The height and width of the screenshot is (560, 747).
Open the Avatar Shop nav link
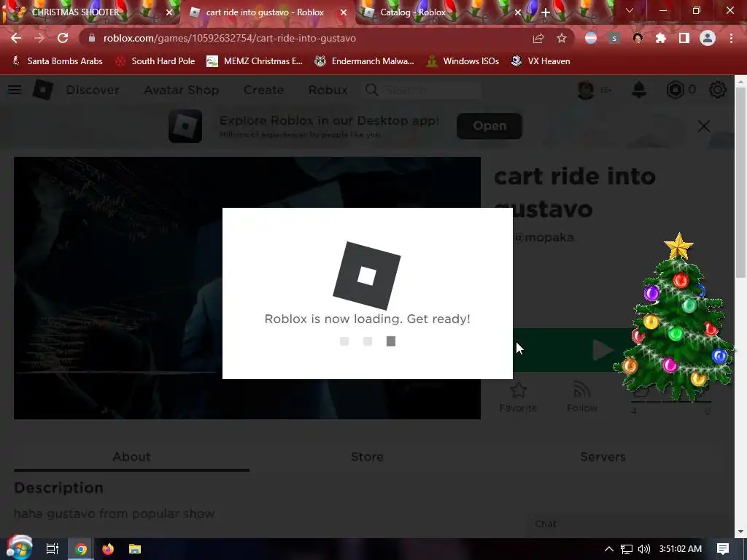pyautogui.click(x=182, y=90)
